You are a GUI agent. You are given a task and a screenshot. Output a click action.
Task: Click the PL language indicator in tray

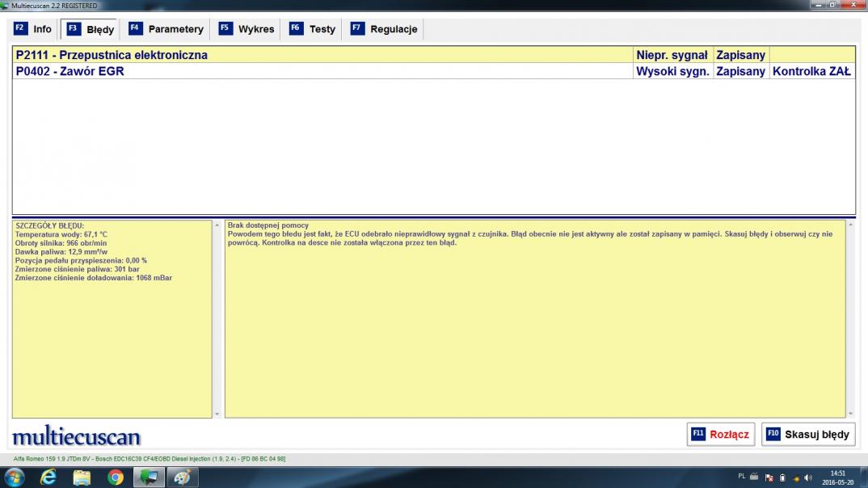pyautogui.click(x=742, y=477)
